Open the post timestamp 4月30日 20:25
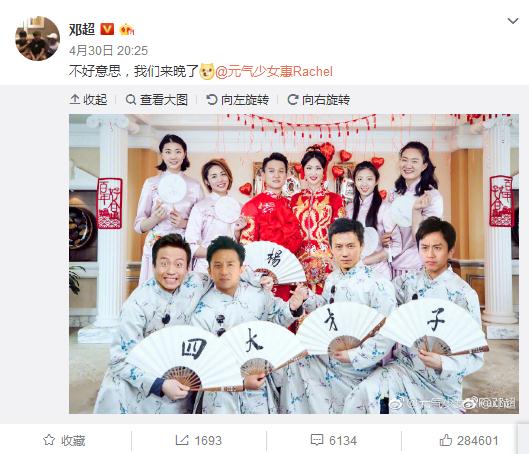Viewport: 529px width, 454px height. tap(108, 51)
